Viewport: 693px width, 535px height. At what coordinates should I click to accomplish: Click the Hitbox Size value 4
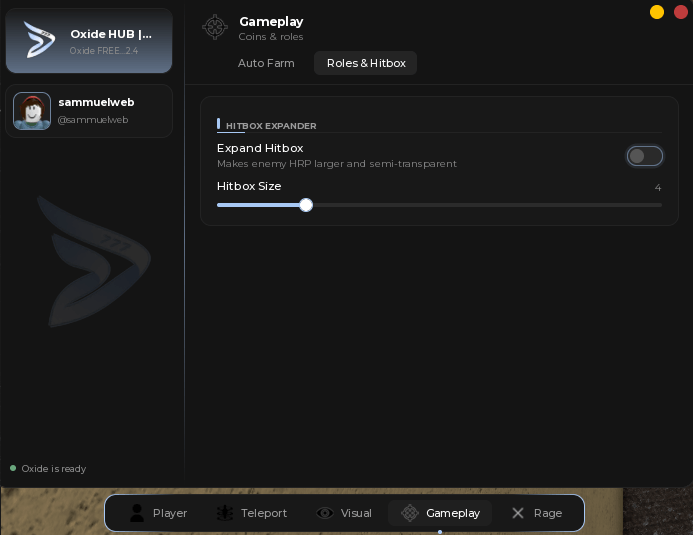(658, 188)
